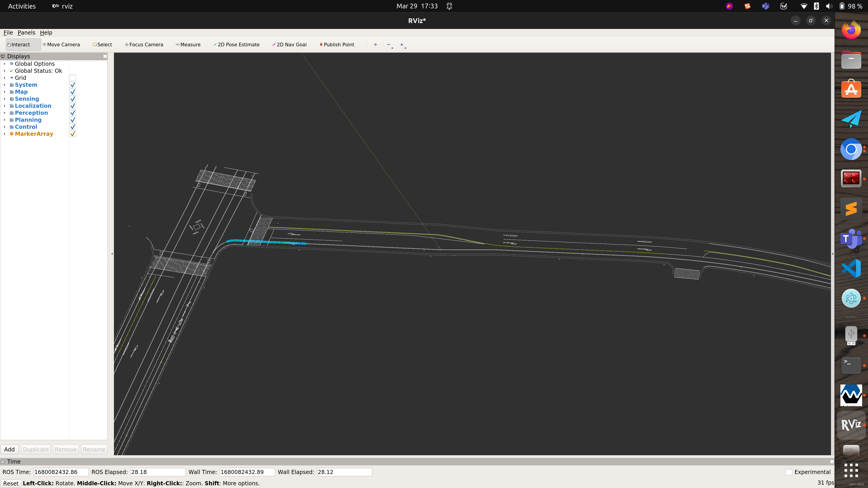Screen dimensions: 868x488
Task: Select the Control tree item
Action: point(26,127)
